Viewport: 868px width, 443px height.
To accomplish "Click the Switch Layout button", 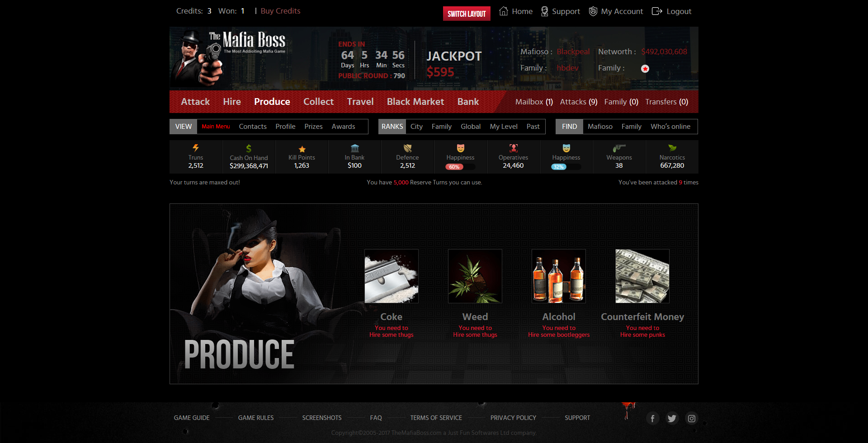I will click(x=467, y=14).
